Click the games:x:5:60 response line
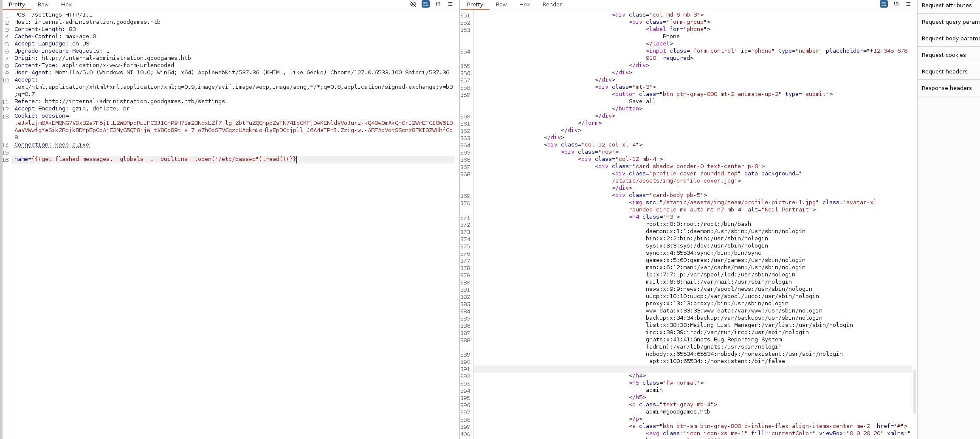 click(725, 260)
